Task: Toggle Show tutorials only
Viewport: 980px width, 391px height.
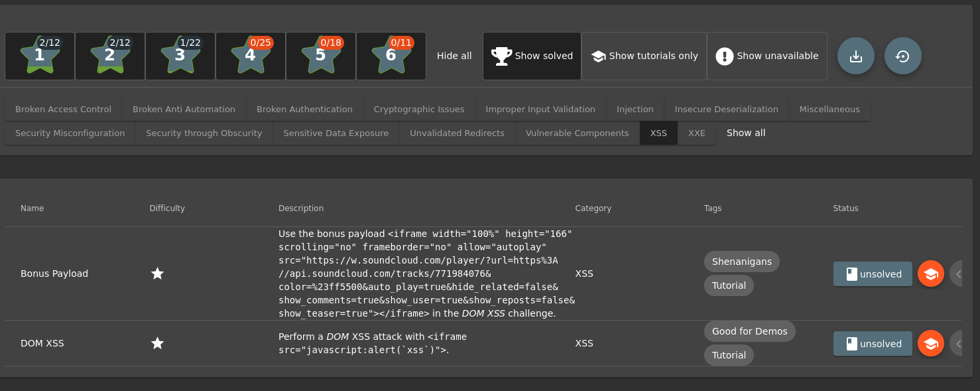Action: click(644, 56)
